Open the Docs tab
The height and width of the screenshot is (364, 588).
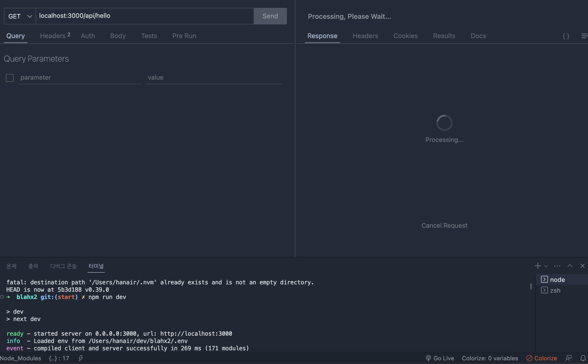click(x=479, y=36)
